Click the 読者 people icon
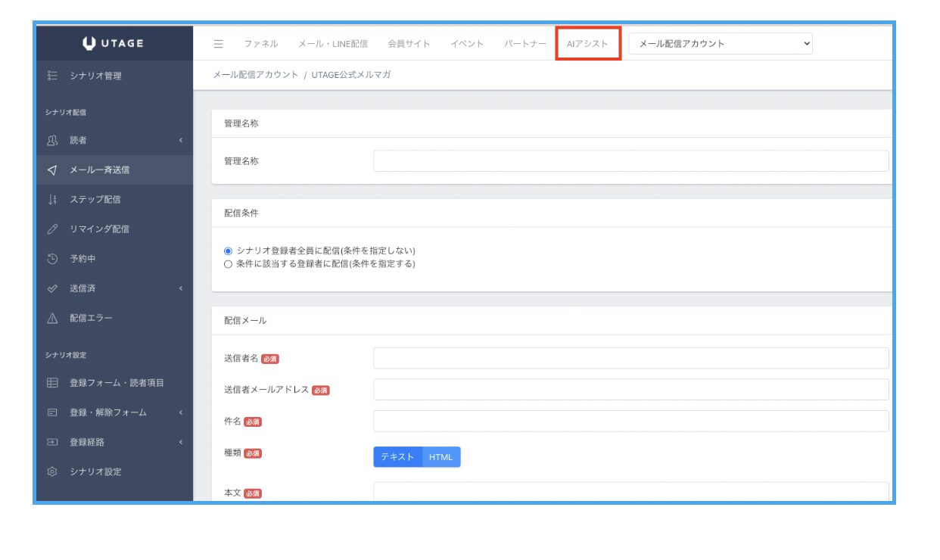This screenshot has height=560, width=940. point(52,141)
